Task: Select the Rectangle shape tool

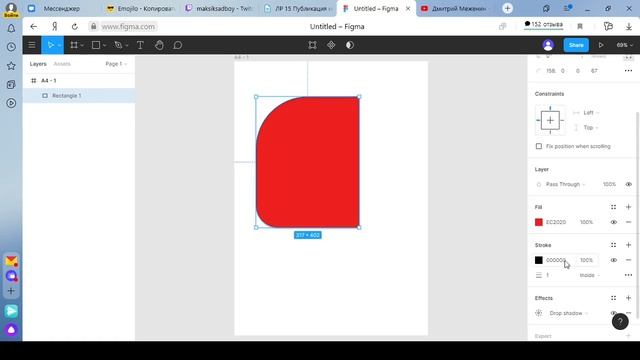Action: (x=96, y=45)
